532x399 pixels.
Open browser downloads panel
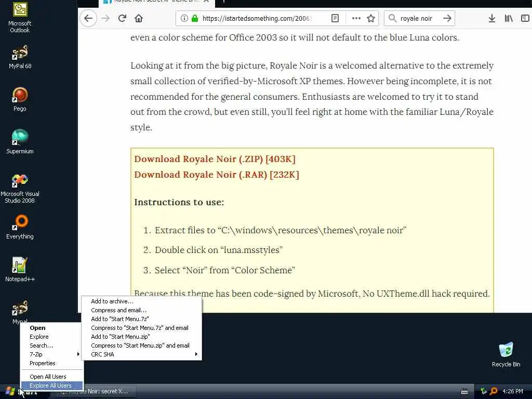[x=492, y=18]
